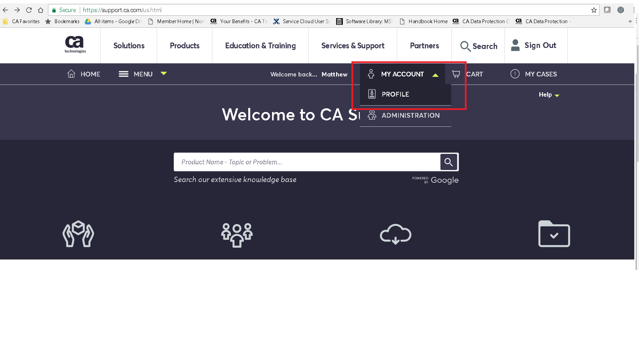644x346 pixels.
Task: Click the page vertical scrollbar
Action: 637,103
